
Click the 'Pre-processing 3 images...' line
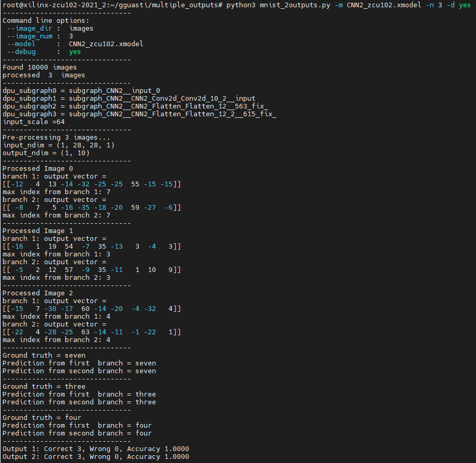[56, 137]
